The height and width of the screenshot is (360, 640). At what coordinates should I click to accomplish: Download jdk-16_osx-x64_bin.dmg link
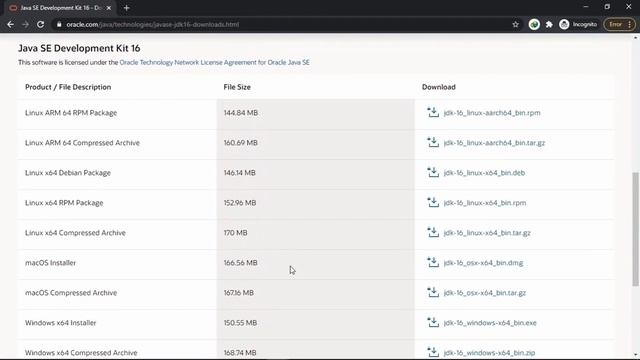[483, 263]
